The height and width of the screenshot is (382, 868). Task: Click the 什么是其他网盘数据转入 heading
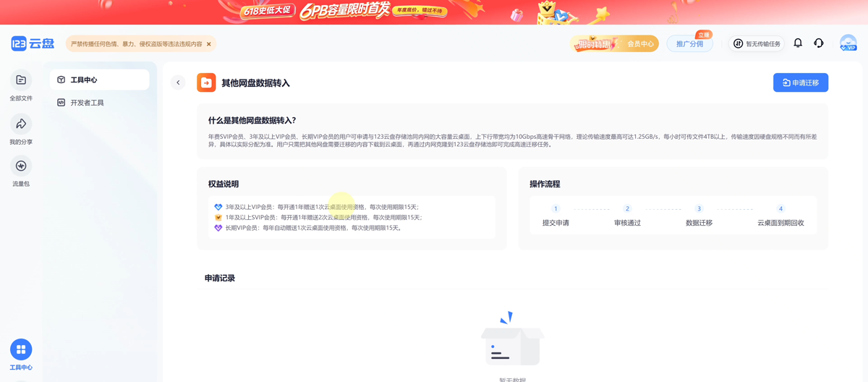click(x=252, y=120)
